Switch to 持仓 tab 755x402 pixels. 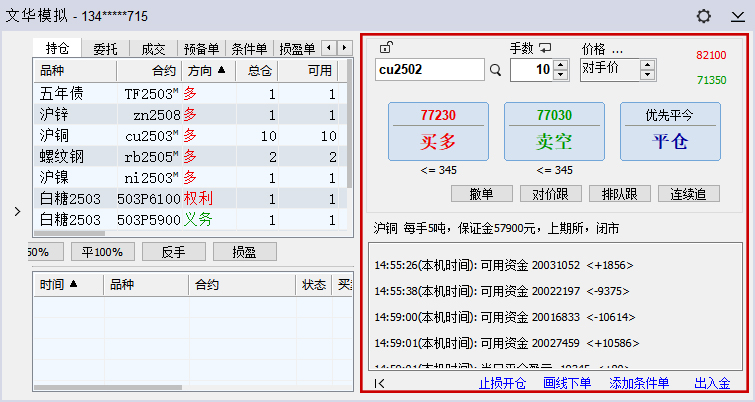point(57,48)
